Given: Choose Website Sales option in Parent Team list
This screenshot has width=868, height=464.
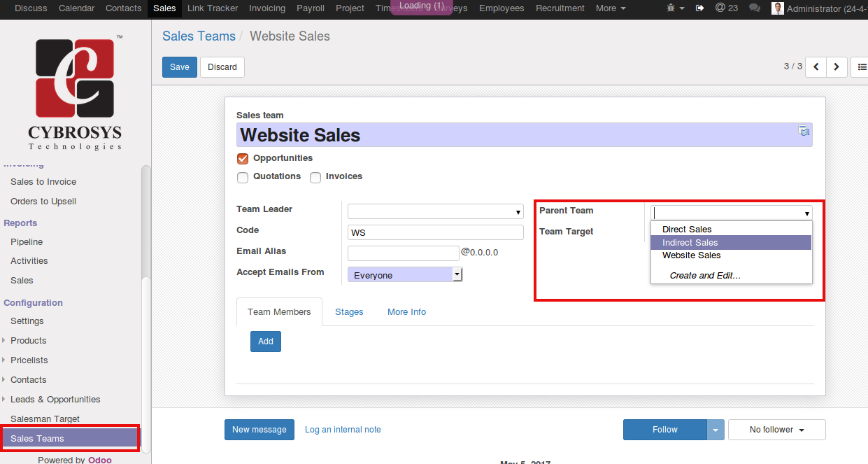Looking at the screenshot, I should [x=731, y=255].
